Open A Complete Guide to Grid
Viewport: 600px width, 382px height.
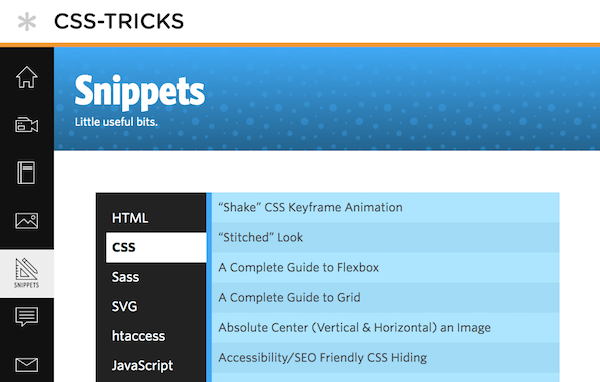[386, 297]
